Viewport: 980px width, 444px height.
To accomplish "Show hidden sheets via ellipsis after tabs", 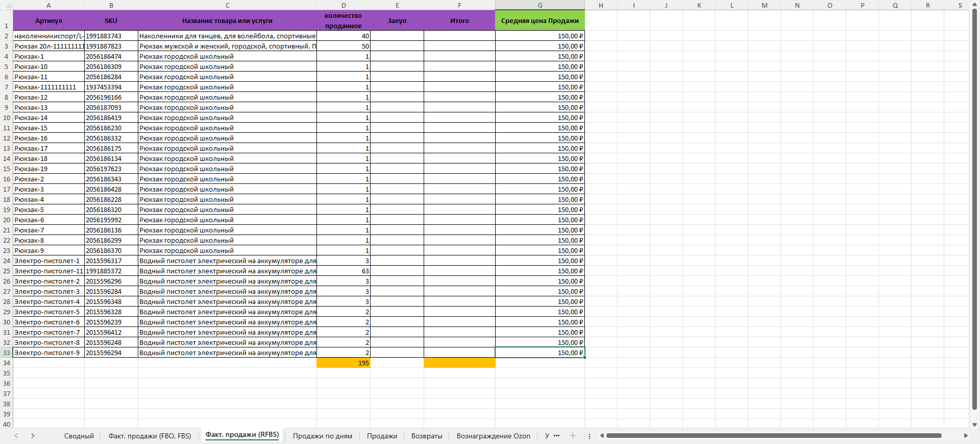I will (556, 436).
